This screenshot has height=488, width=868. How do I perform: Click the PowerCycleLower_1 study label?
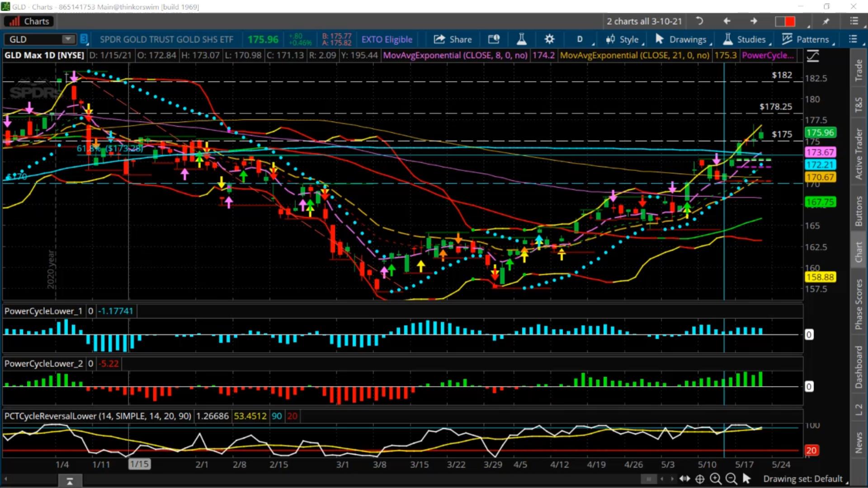click(x=43, y=311)
